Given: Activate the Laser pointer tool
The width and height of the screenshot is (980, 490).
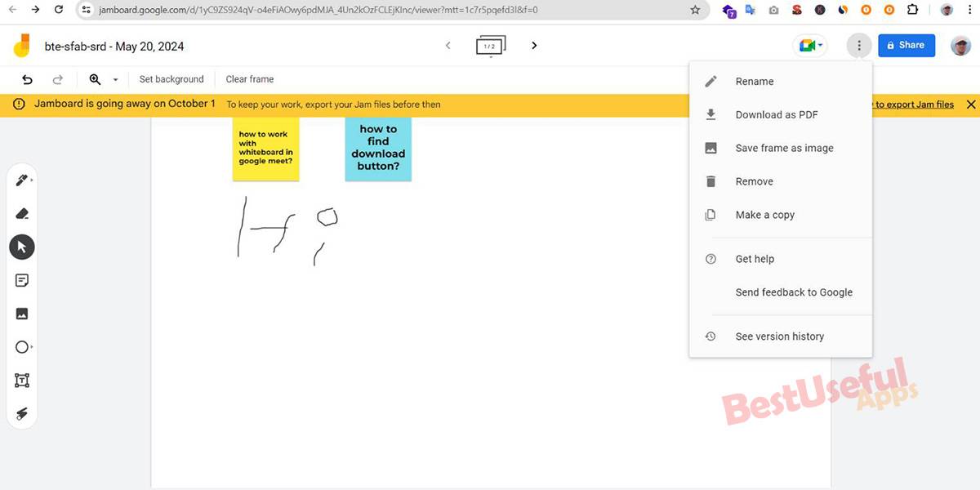Looking at the screenshot, I should (x=22, y=413).
